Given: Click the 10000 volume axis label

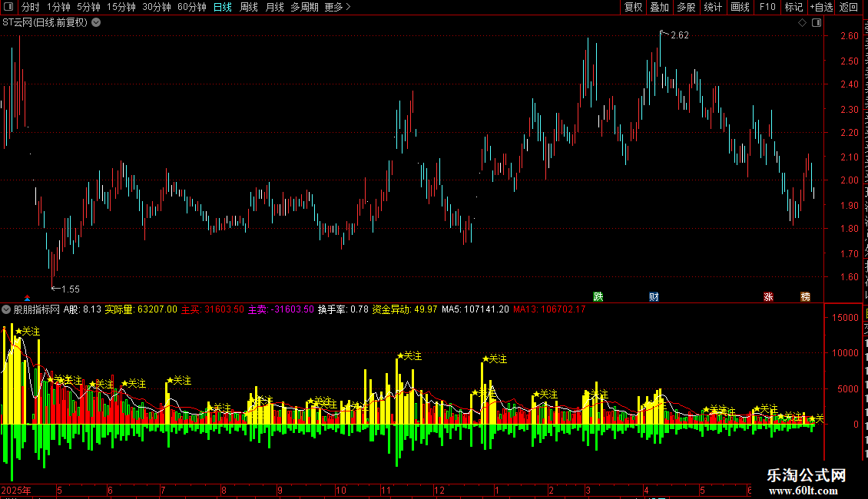Looking at the screenshot, I should (845, 353).
